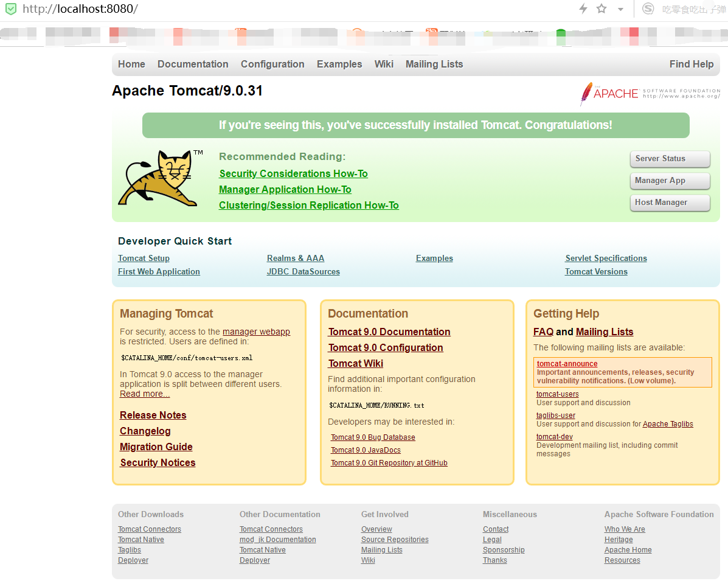Open the Taglibs footer link
728x581 pixels.
click(129, 550)
